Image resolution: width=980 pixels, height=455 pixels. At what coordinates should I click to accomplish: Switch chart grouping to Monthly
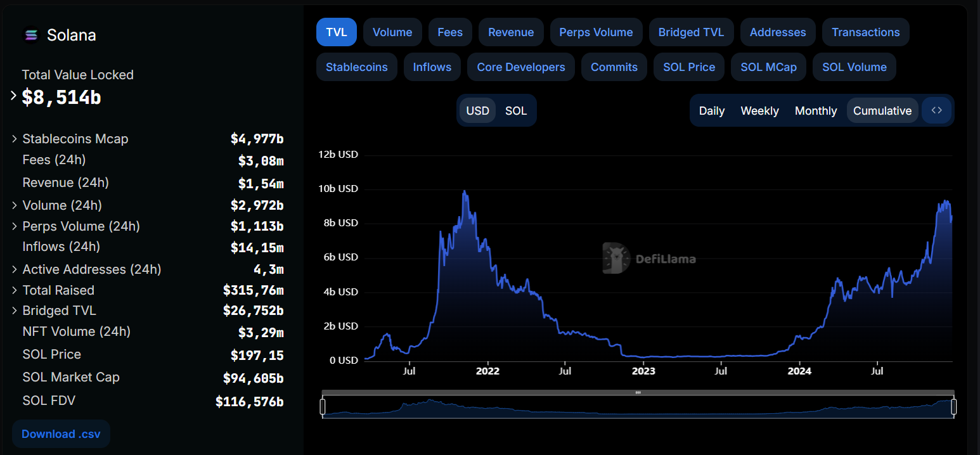click(816, 111)
